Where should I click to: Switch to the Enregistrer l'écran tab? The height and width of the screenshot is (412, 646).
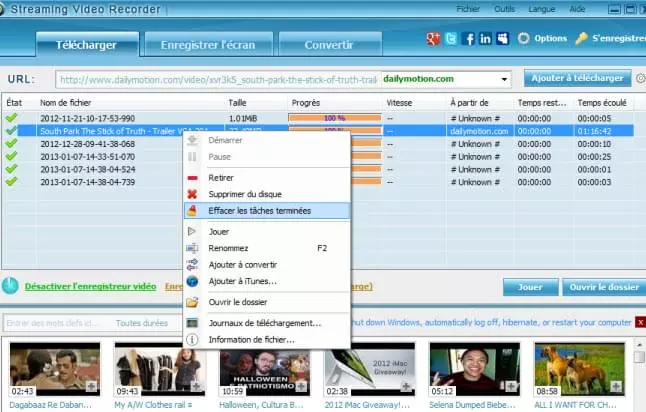coord(208,44)
